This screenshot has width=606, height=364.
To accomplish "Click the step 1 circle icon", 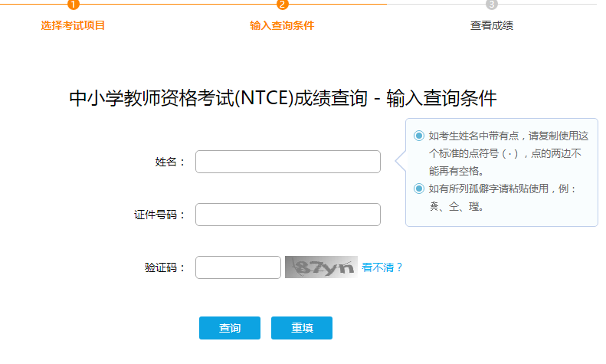I will pos(73,4).
